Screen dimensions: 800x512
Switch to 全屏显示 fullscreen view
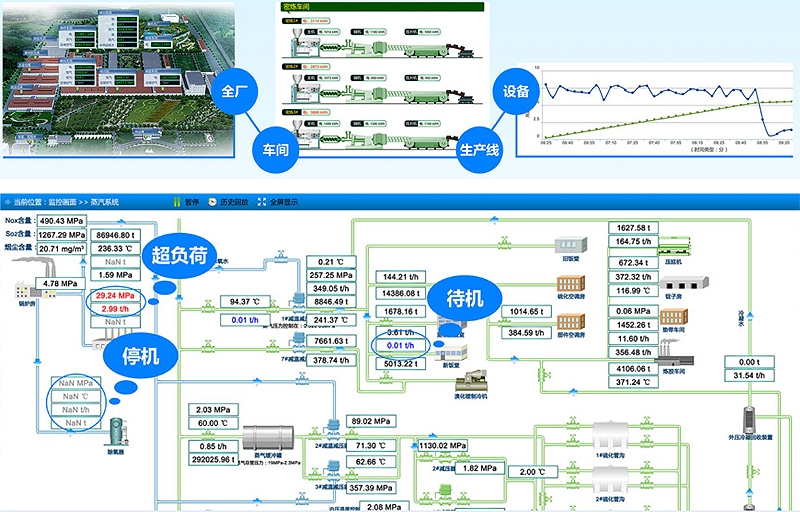(263, 201)
